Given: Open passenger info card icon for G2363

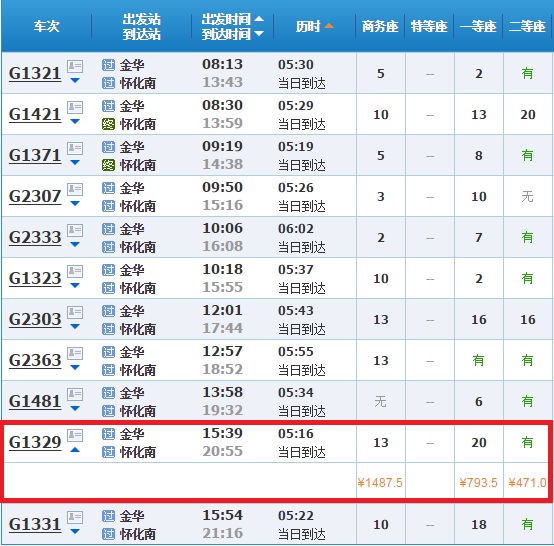Looking at the screenshot, I should [x=75, y=353].
